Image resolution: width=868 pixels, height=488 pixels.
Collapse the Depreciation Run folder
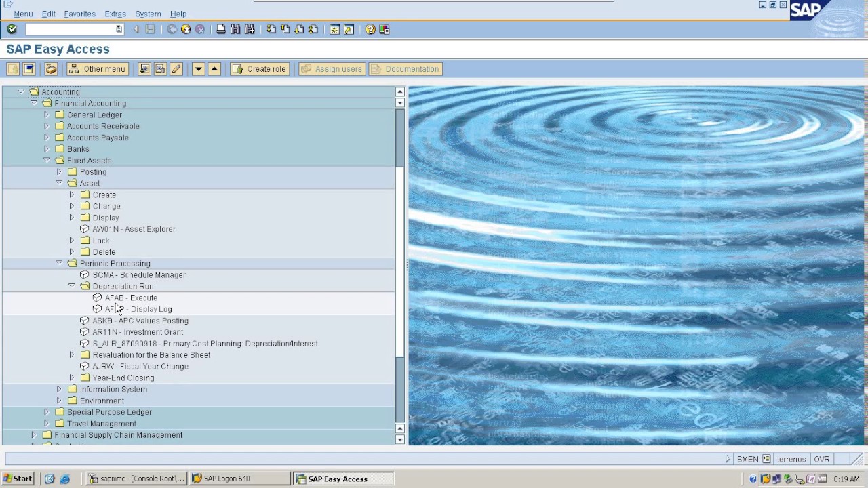pyautogui.click(x=72, y=286)
